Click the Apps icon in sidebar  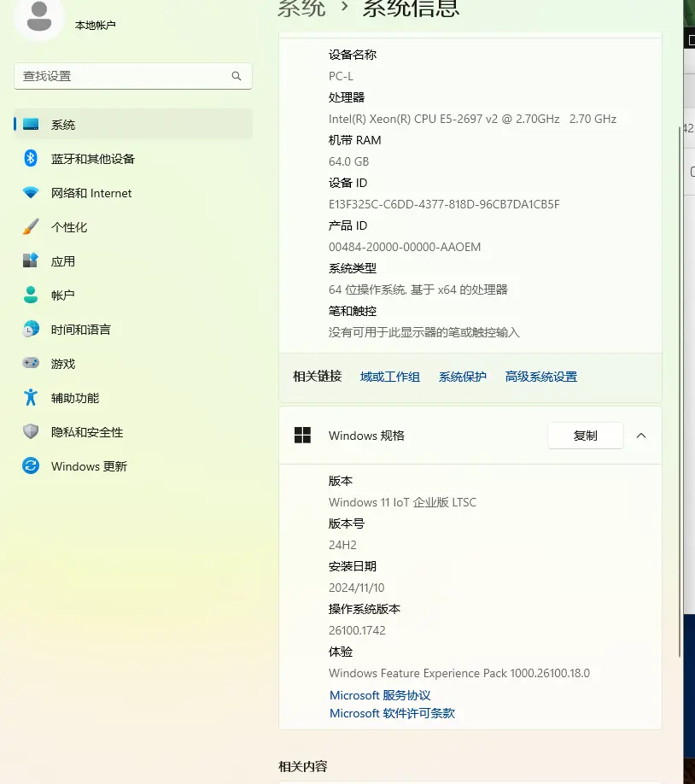[31, 260]
